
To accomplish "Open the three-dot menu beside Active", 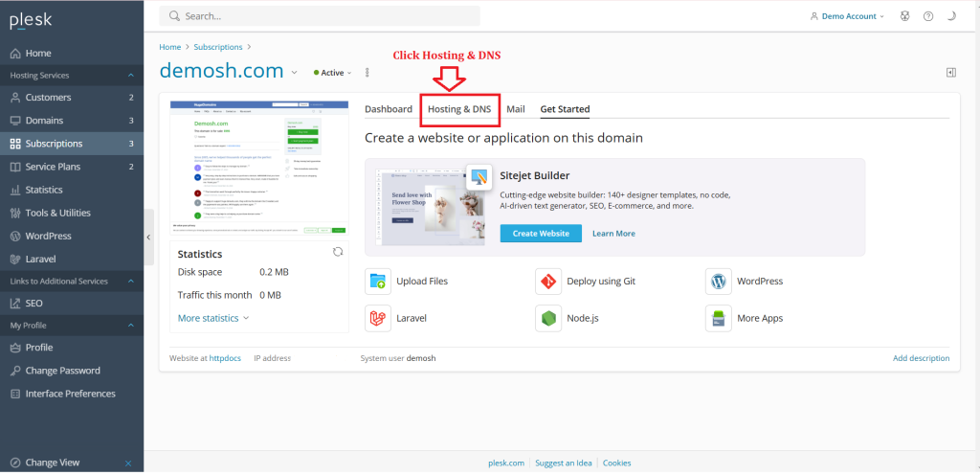I will point(367,73).
